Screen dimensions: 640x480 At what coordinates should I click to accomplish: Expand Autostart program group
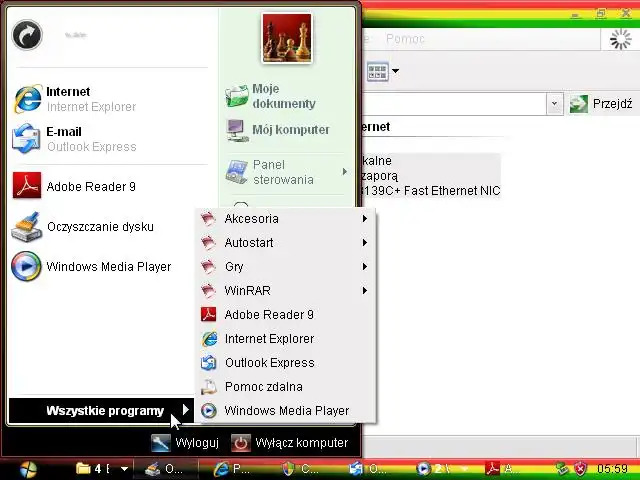point(285,242)
